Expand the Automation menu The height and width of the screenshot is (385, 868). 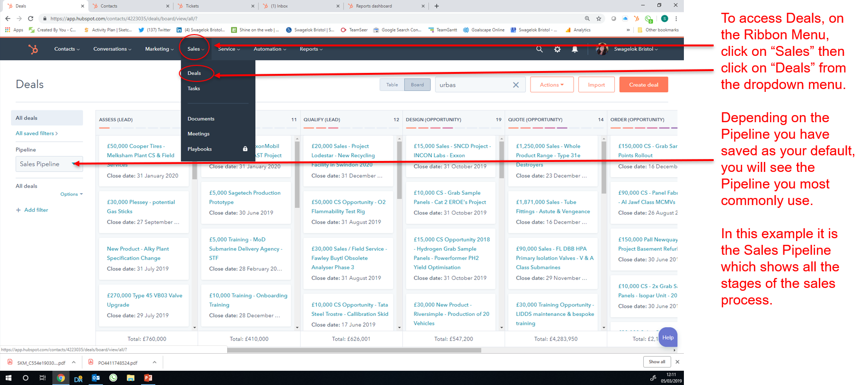coord(270,49)
